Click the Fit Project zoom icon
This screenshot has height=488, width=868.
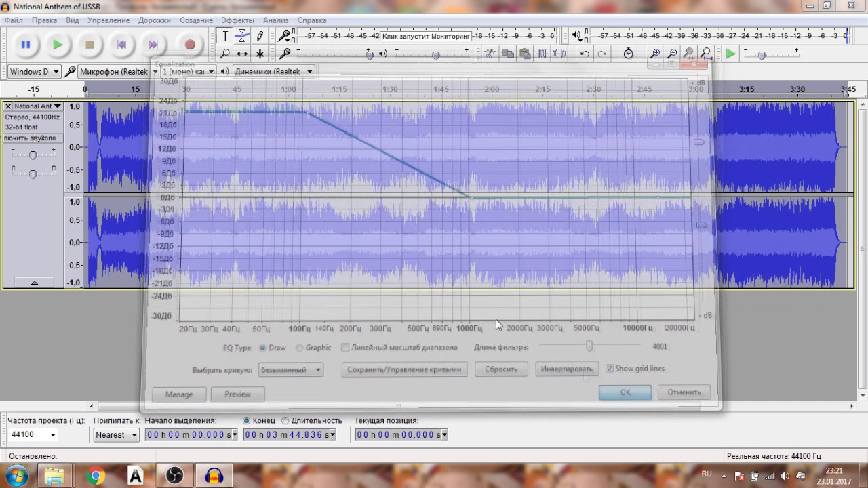click(707, 54)
